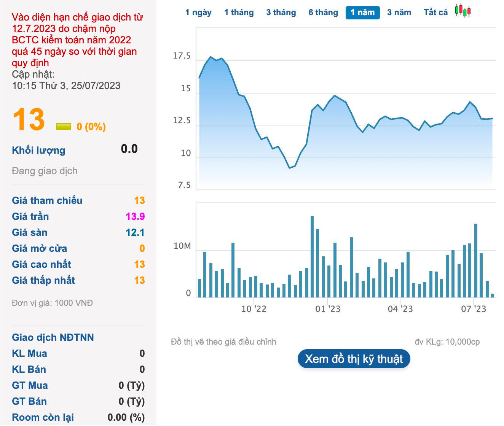Image resolution: width=504 pixels, height=426 pixels.
Task: Select the '3 năm' time range tab
Action: coord(399,13)
